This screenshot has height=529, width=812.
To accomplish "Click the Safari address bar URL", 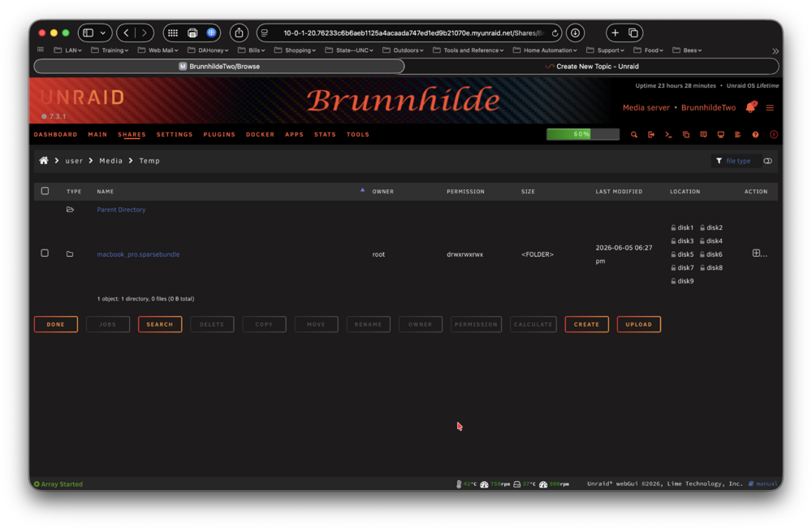I will (412, 33).
